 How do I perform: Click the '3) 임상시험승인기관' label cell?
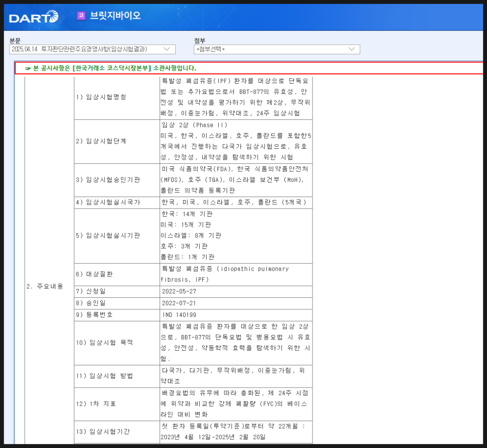click(x=117, y=180)
